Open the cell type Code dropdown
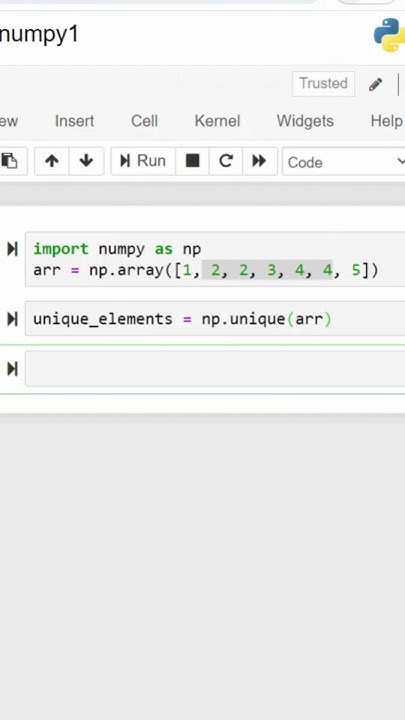This screenshot has width=405, height=720. click(x=344, y=162)
